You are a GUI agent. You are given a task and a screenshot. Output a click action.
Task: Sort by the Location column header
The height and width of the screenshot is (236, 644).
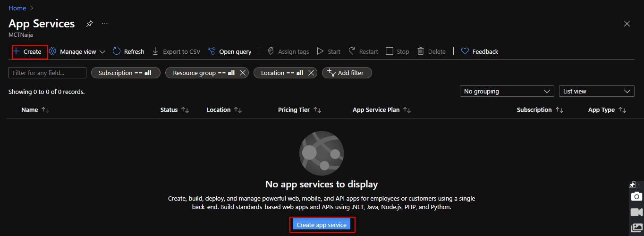(x=224, y=110)
